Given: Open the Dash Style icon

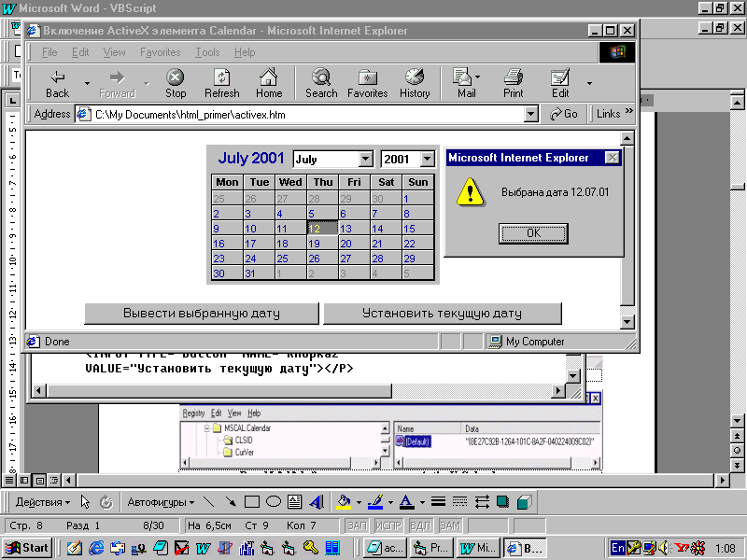Looking at the screenshot, I should pyautogui.click(x=459, y=502).
